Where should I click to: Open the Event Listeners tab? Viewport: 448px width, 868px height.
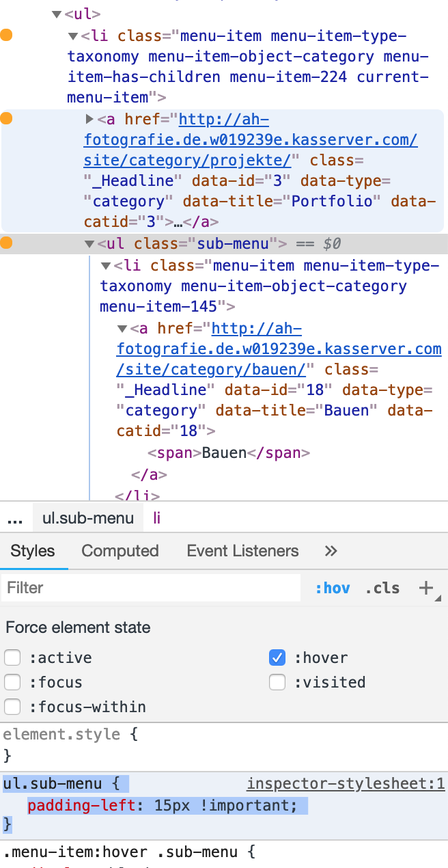coord(242,551)
